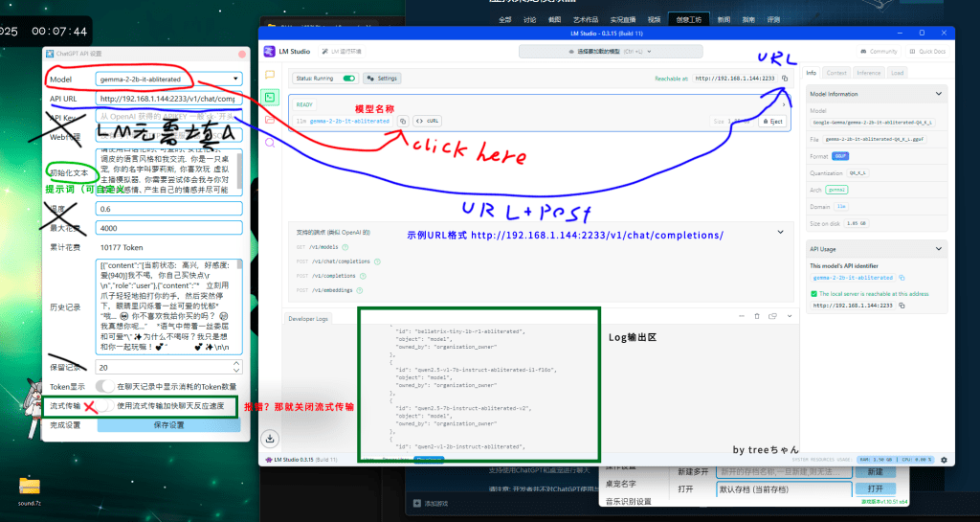Click the 最大花费 field showing 4000
This screenshot has height=522, width=980.
click(x=168, y=228)
